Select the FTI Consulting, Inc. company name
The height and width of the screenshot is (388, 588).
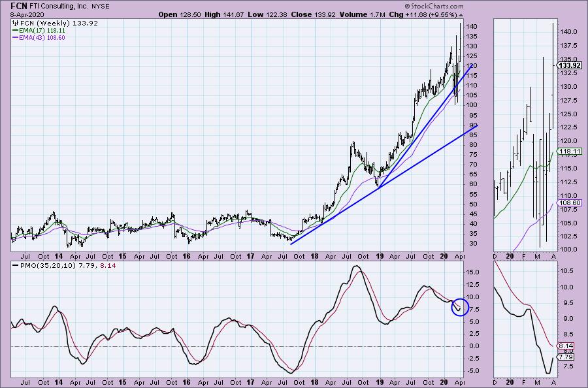point(59,7)
